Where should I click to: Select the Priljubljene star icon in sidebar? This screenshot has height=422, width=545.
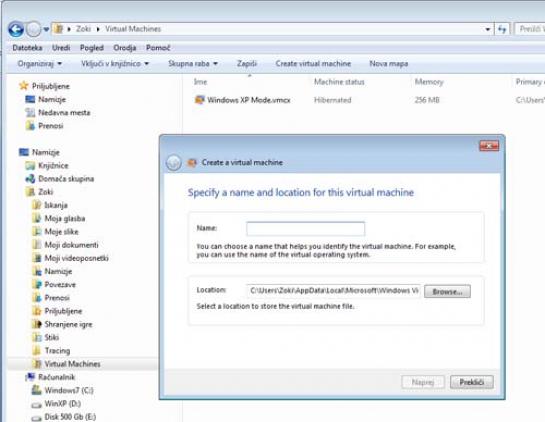(x=24, y=86)
